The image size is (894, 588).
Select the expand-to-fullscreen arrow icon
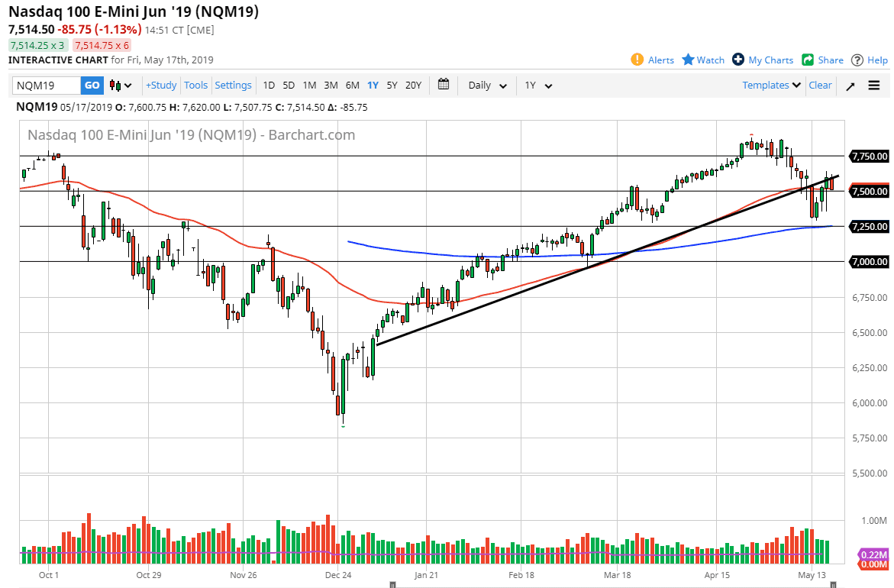850,86
